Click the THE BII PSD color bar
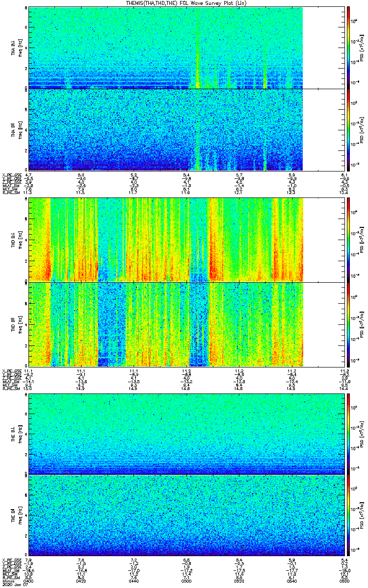The height and width of the screenshot is (588, 368). coord(348,515)
